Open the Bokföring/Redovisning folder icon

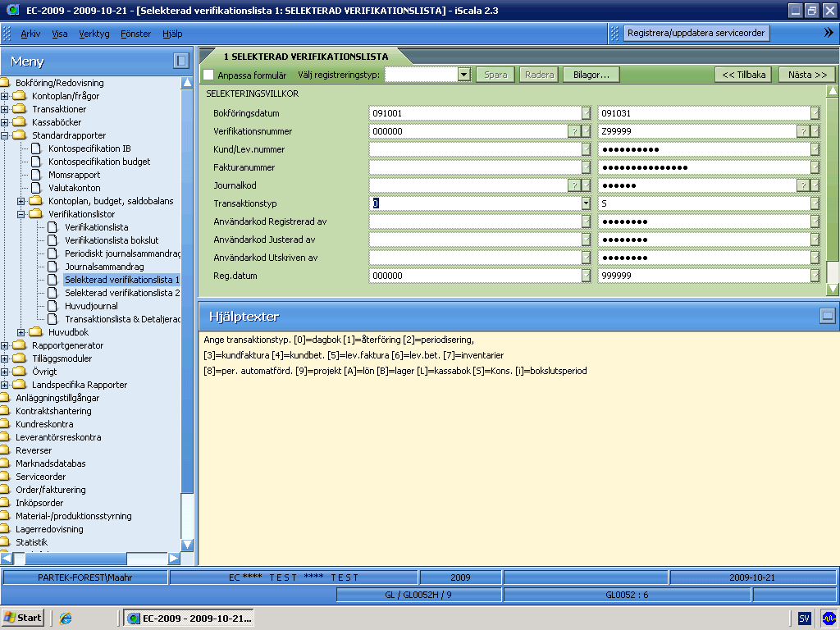[5, 83]
